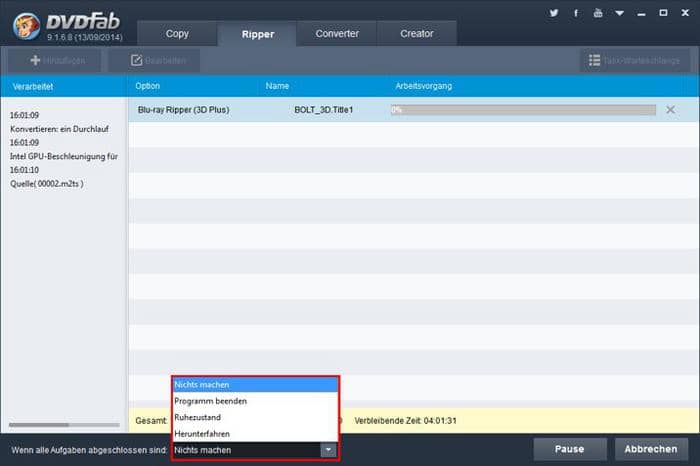This screenshot has height=466, width=700.
Task: Maximize the DVDFab window
Action: [x=663, y=13]
